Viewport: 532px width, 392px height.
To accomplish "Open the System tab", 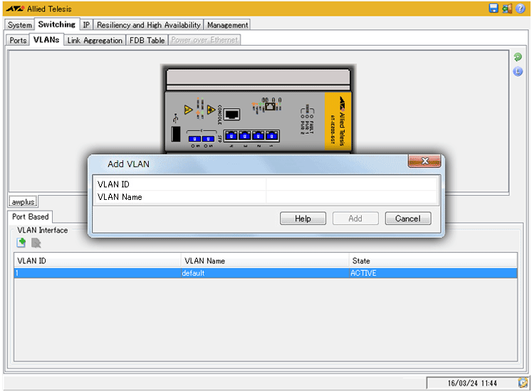I will (20, 25).
